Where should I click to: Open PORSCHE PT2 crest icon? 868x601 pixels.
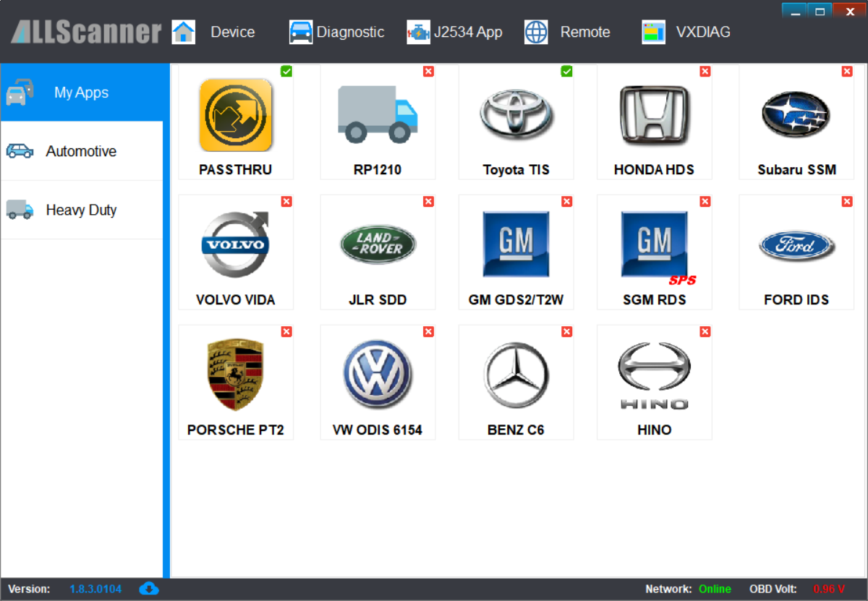(x=236, y=375)
